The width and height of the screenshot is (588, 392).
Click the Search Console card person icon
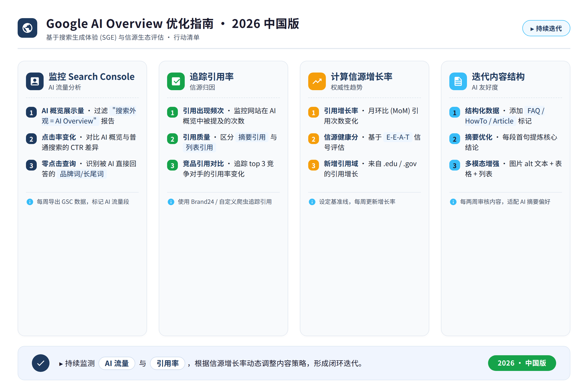(x=35, y=81)
